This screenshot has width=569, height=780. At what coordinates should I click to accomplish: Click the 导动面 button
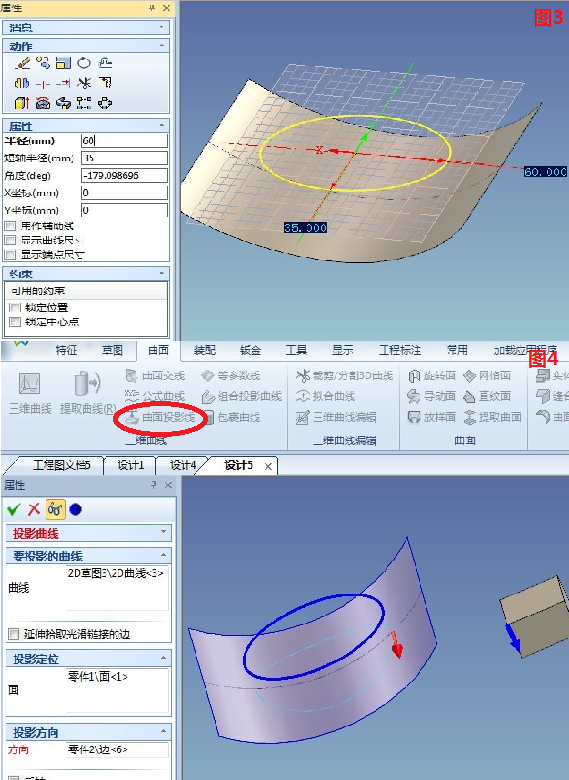432,396
